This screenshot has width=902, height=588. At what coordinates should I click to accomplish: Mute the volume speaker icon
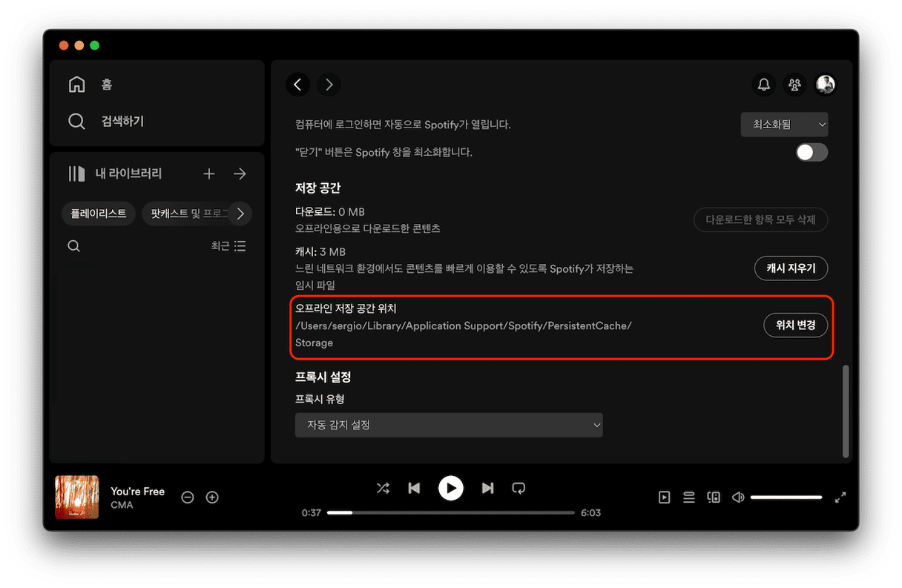(x=738, y=498)
